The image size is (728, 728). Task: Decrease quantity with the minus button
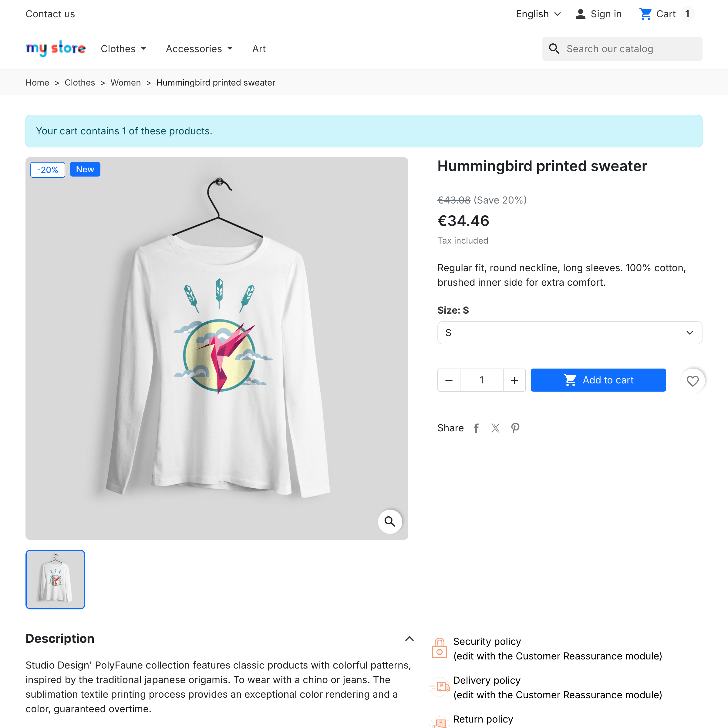(449, 380)
